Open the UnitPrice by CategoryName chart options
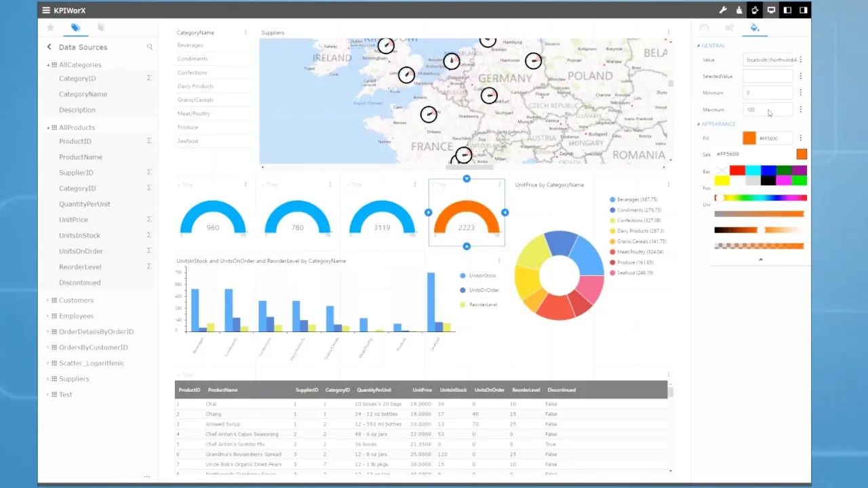Viewport: 868px width, 488px height. coord(669,184)
